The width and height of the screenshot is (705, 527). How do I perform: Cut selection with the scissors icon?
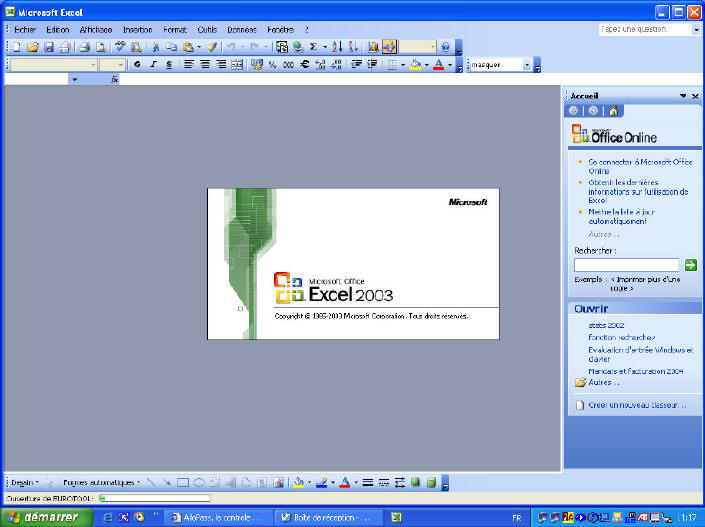pyautogui.click(x=156, y=47)
